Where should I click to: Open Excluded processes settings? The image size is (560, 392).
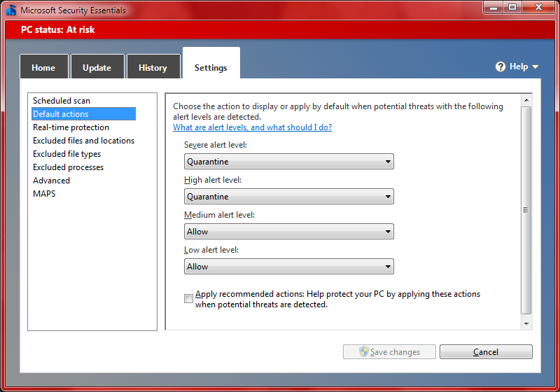click(68, 167)
